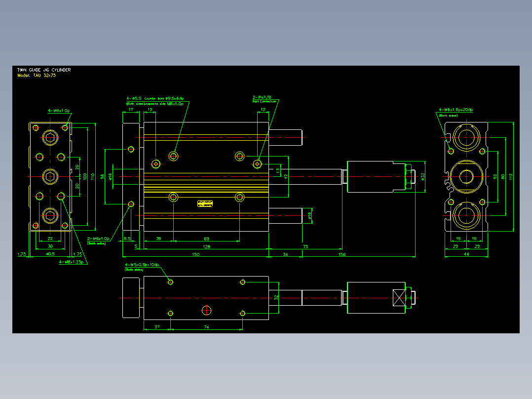Select the "52" vertical dimension

(x=495, y=177)
